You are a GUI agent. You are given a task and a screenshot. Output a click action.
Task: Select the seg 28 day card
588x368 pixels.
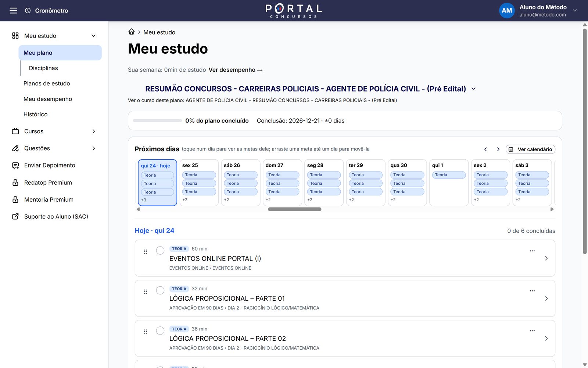[324, 183]
